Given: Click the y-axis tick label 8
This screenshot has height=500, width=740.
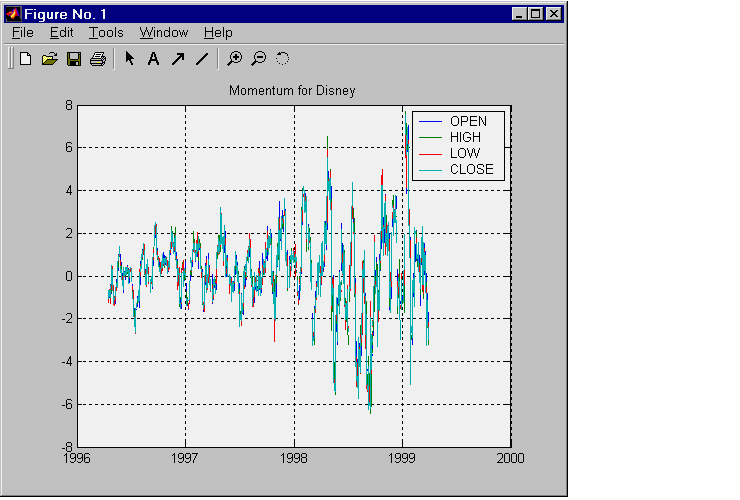Looking at the screenshot, I should [x=69, y=105].
